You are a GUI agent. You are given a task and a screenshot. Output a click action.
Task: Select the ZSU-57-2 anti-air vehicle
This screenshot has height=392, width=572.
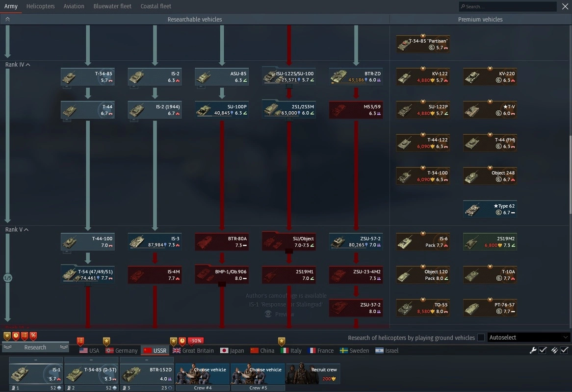pos(356,242)
